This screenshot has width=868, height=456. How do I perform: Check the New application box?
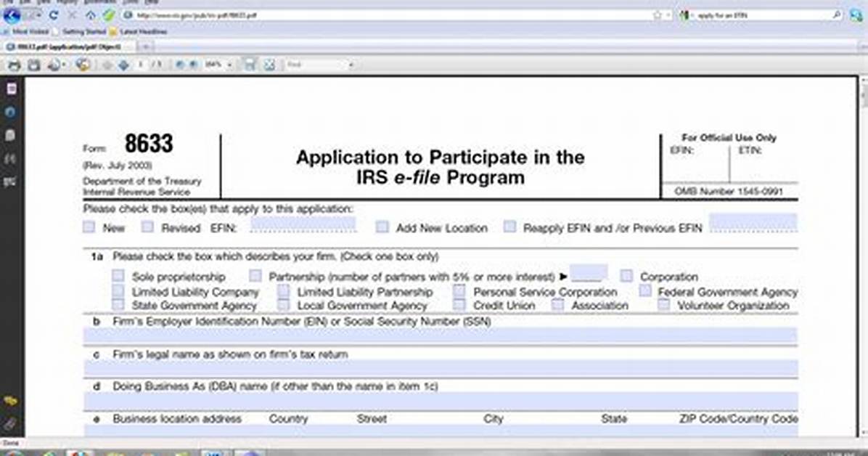pos(89,227)
